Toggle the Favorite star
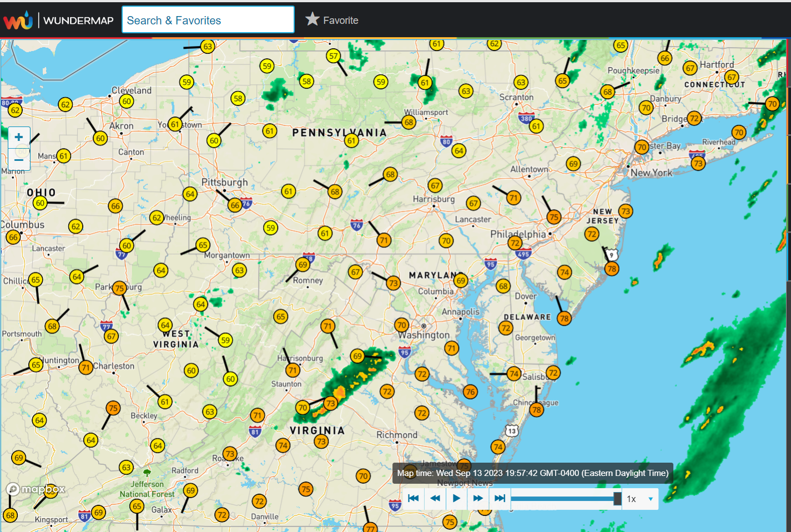This screenshot has width=791, height=532. pos(332,20)
